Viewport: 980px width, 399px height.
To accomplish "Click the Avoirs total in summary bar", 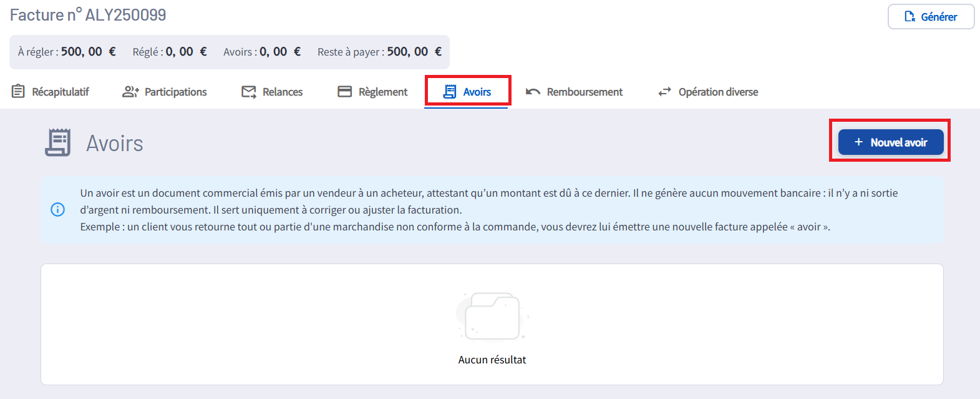I will (279, 52).
